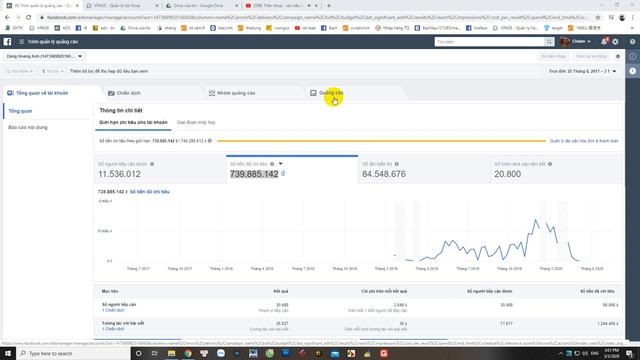
Task: Bookmark this page with the star icon
Action: tap(598, 17)
